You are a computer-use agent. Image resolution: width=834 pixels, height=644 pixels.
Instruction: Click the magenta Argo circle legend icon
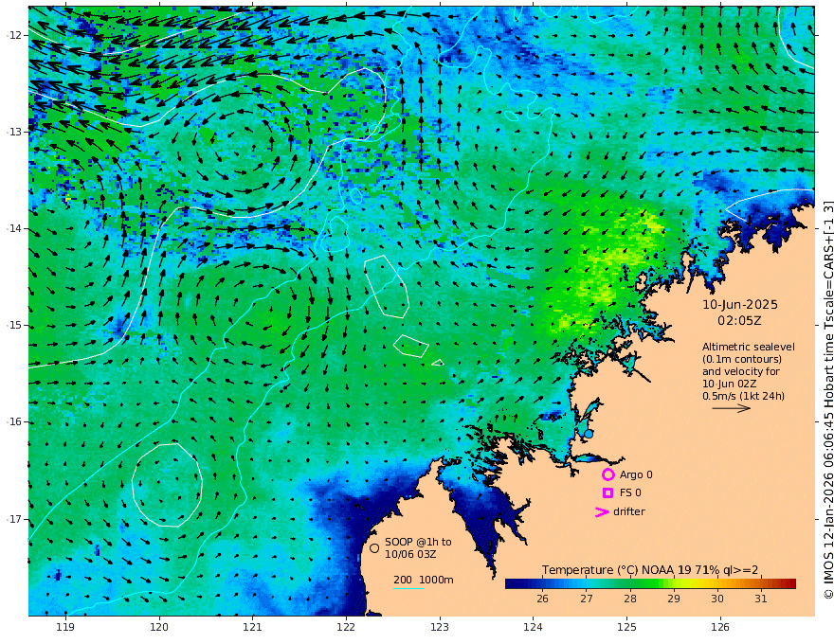click(x=607, y=474)
